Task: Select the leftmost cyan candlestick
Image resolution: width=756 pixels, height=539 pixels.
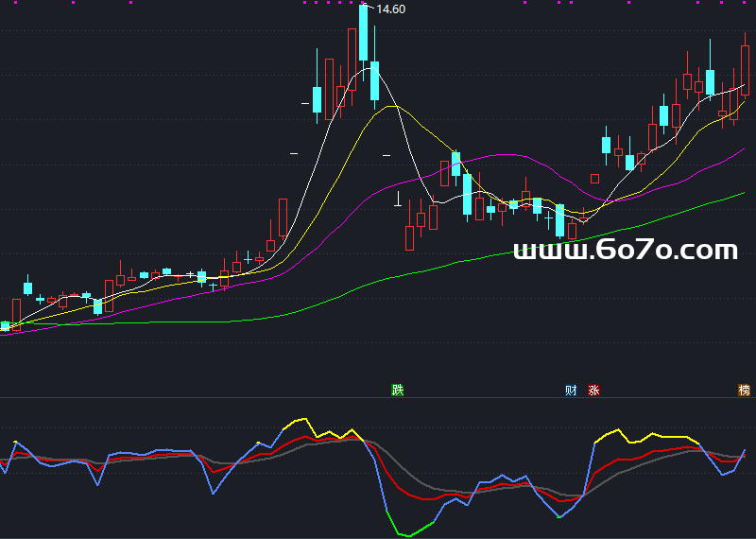Action: click(x=6, y=325)
